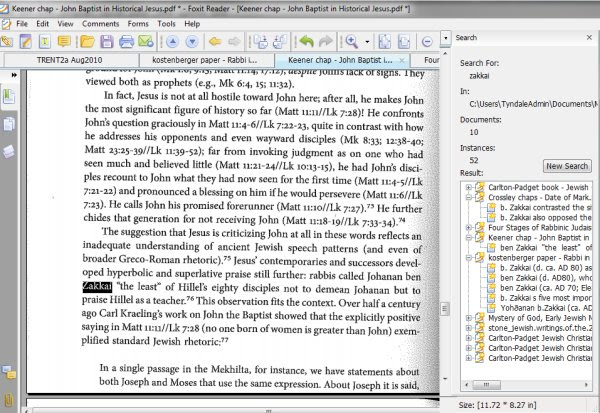The height and width of the screenshot is (413, 600).
Task: Open result 'ben Zakkai "the least"'
Action: (x=545, y=248)
